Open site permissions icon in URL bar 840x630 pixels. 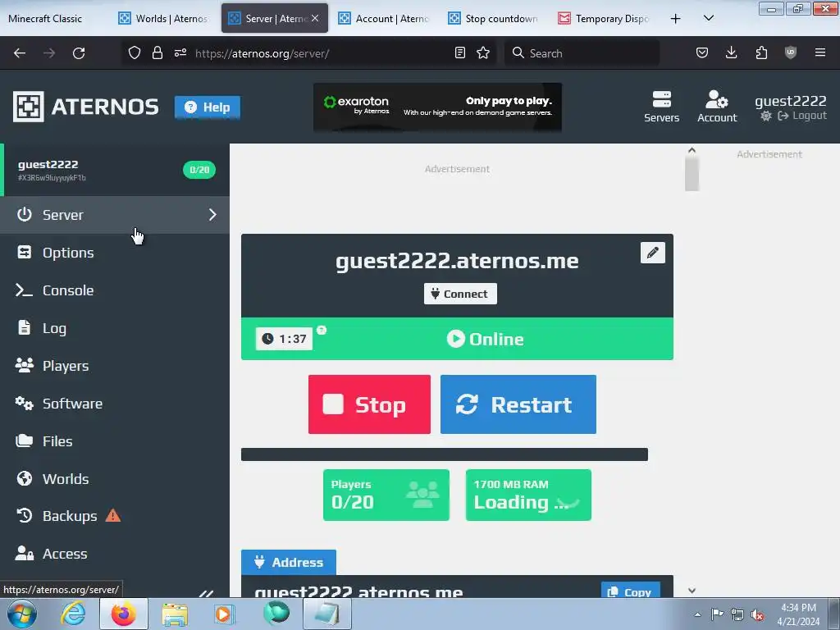point(180,53)
